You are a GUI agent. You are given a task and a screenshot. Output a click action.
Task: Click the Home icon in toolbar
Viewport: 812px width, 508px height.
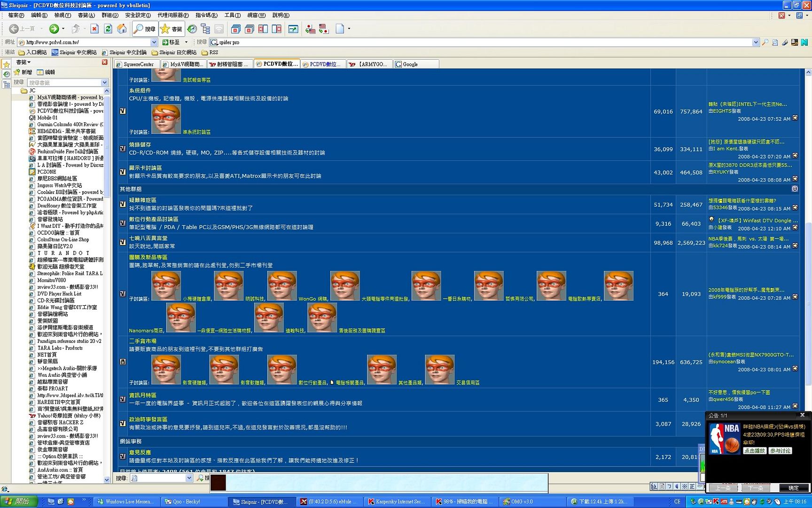coord(122,29)
